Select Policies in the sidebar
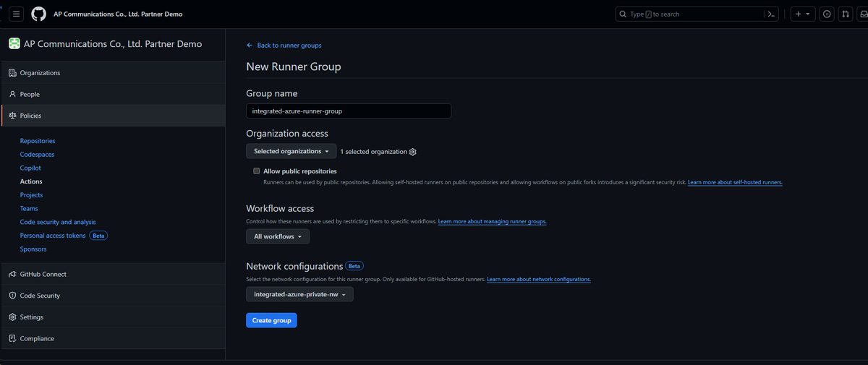Screen dimensions: 868x365 [113, 116]
